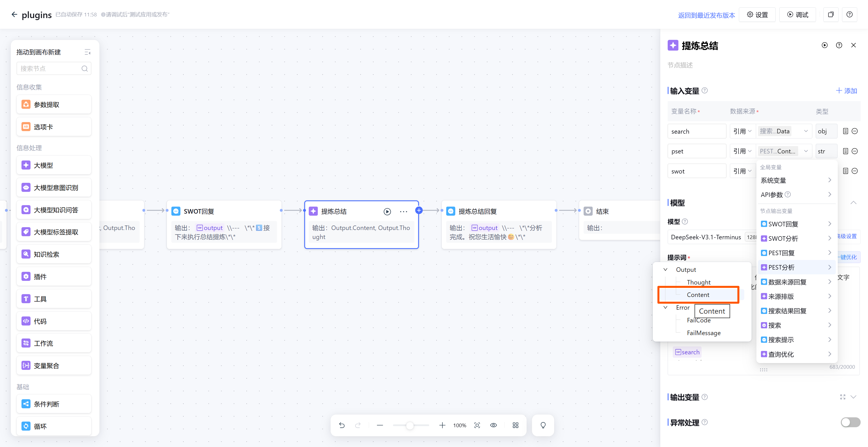Collapse the Output tree node
The width and height of the screenshot is (868, 447).
click(x=665, y=270)
